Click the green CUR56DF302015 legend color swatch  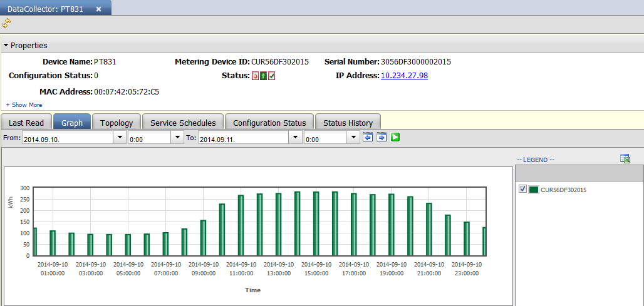tap(534, 190)
